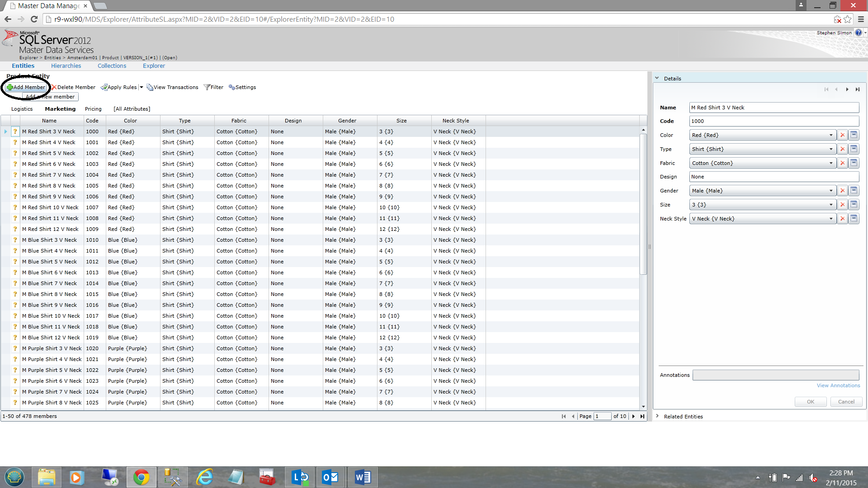Screen dimensions: 868x488
Task: Click the Filter funnel icon
Action: tap(207, 87)
